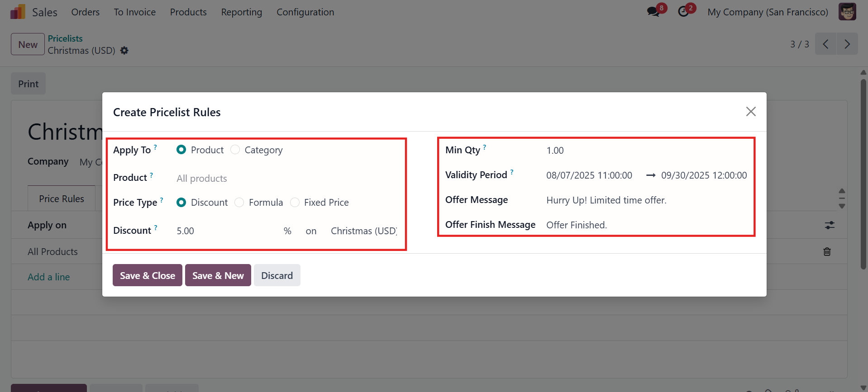868x392 pixels.
Task: Show help tooltip next to Product label
Action: click(152, 175)
